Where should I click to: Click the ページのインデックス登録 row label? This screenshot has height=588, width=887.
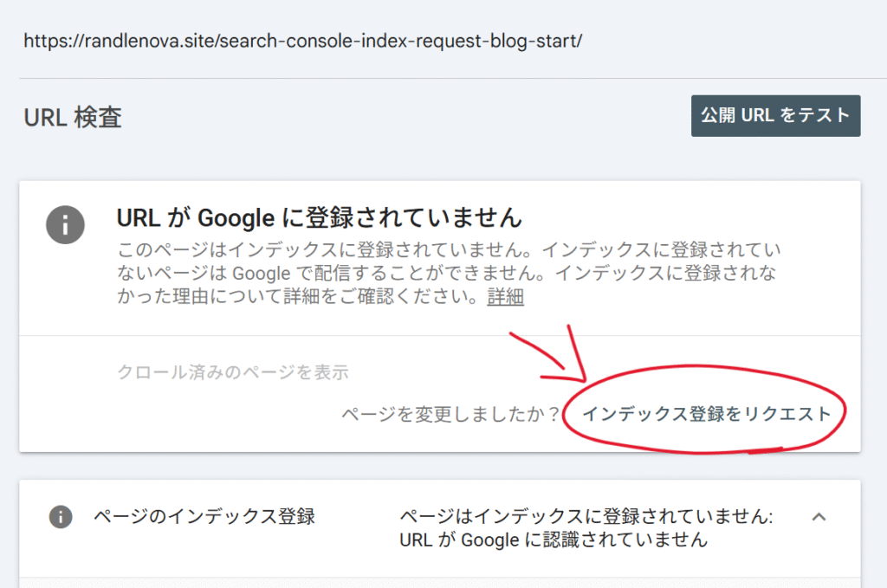pos(204,517)
